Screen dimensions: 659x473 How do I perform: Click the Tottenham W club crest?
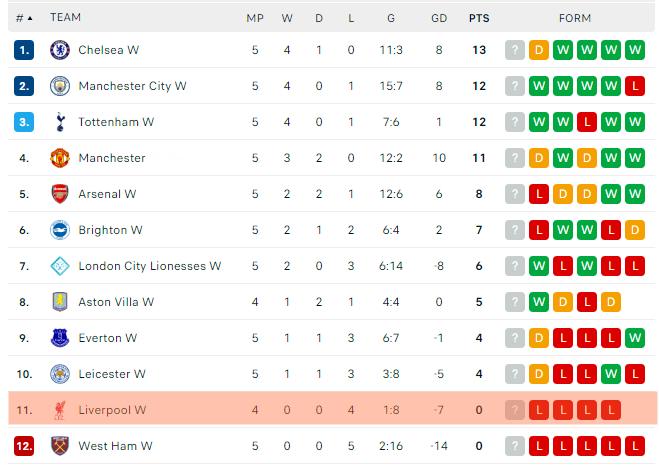[60, 122]
